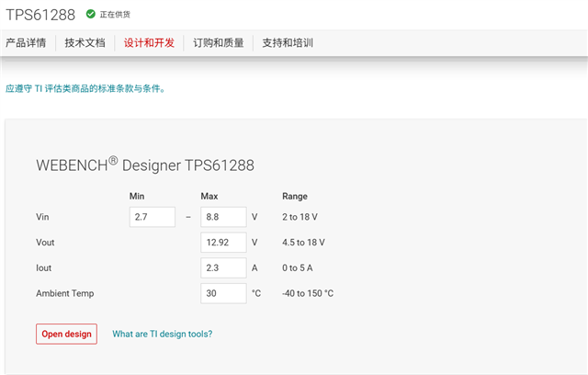Focus the Vin Max input field

click(223, 217)
